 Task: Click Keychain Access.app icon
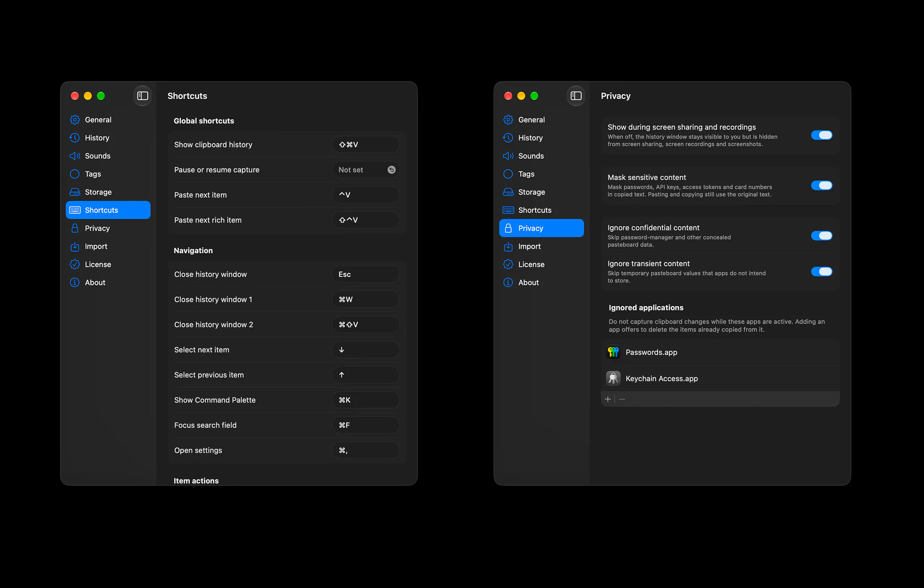[613, 378]
